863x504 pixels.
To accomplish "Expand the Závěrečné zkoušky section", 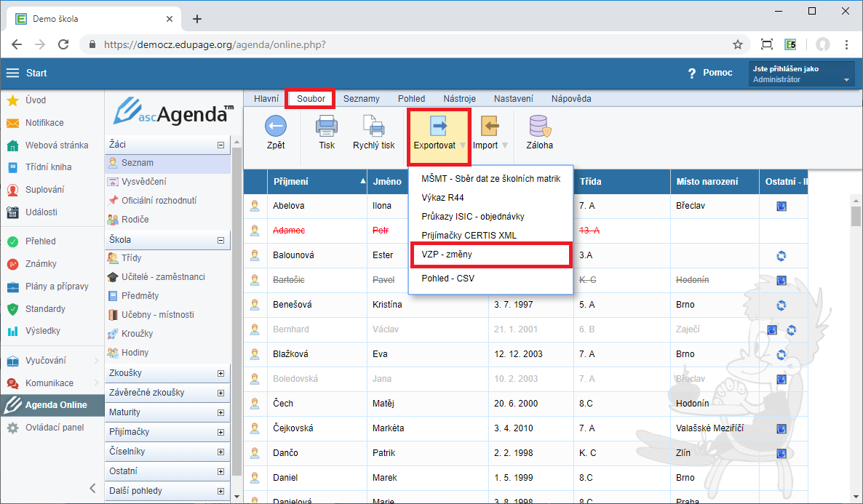I will [220, 393].
